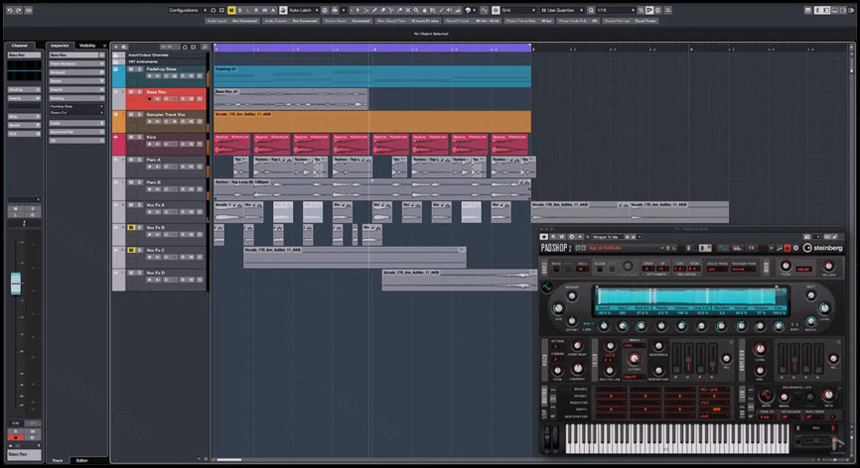Expand the Fader section in Inspector
Image resolution: width=860 pixels, height=468 pixels.
tap(77, 123)
